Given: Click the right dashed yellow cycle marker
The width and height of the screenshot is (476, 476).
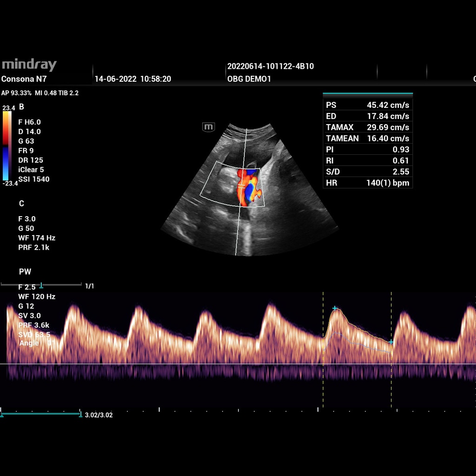Looking at the screenshot, I should point(391,372).
